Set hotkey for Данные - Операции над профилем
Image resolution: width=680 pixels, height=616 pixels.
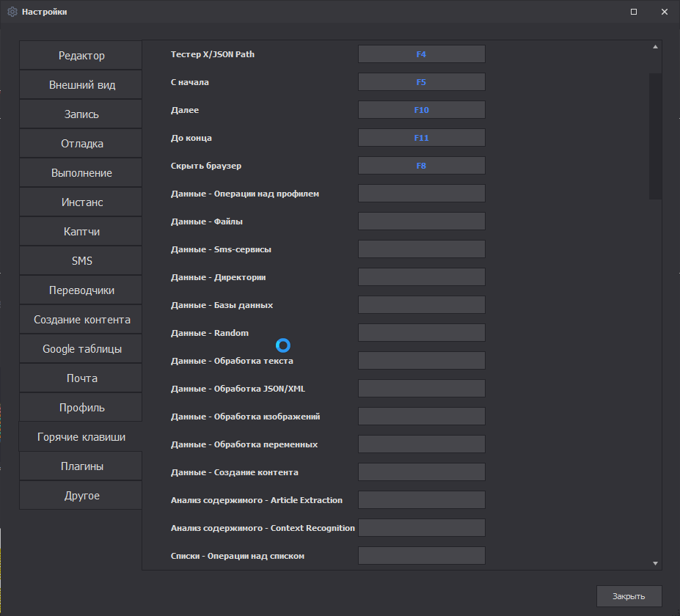coord(422,194)
